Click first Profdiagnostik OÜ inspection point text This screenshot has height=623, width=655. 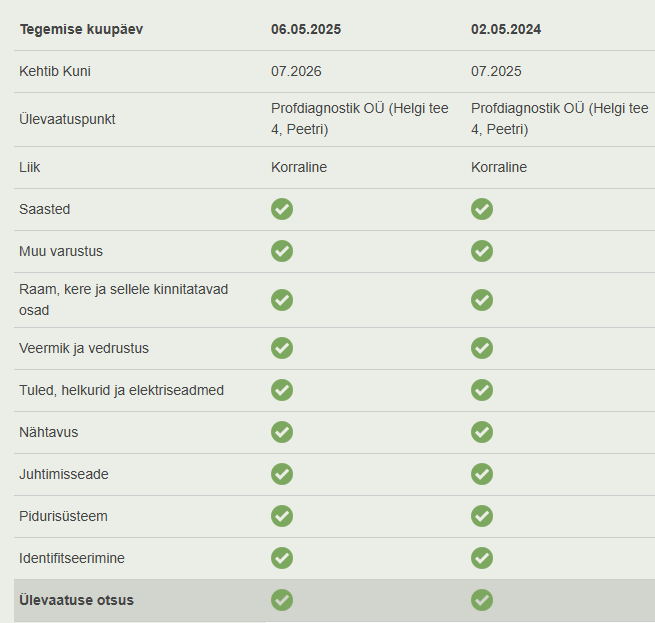coord(360,119)
